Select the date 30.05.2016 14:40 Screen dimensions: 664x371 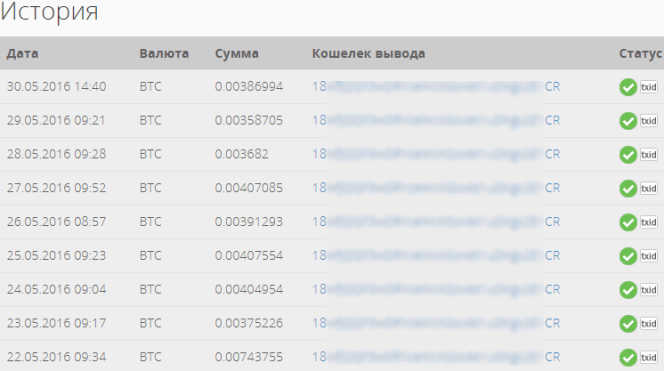(56, 86)
